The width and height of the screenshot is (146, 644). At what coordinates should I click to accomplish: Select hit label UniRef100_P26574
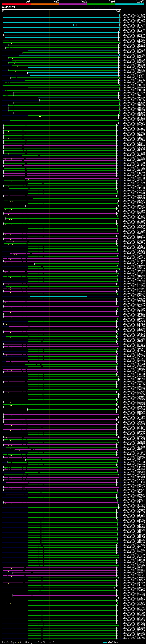point(134,216)
